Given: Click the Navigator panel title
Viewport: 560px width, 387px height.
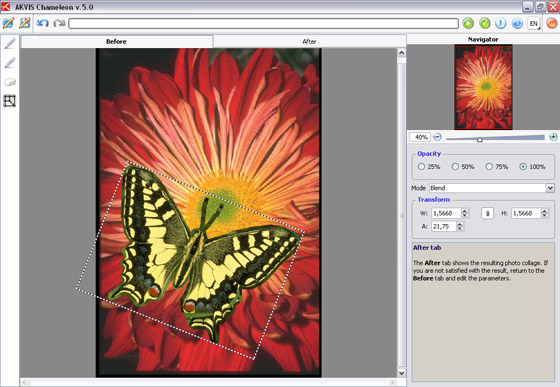Looking at the screenshot, I should point(483,39).
